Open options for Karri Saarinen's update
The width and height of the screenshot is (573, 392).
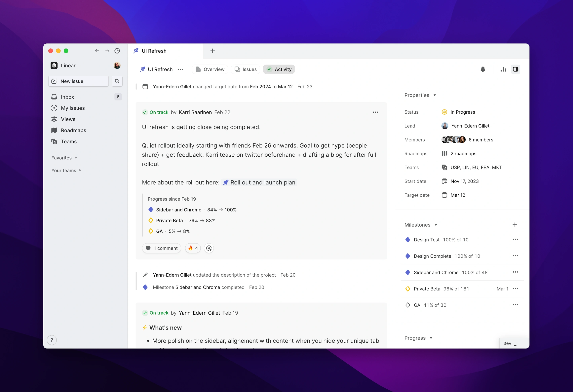click(x=375, y=112)
